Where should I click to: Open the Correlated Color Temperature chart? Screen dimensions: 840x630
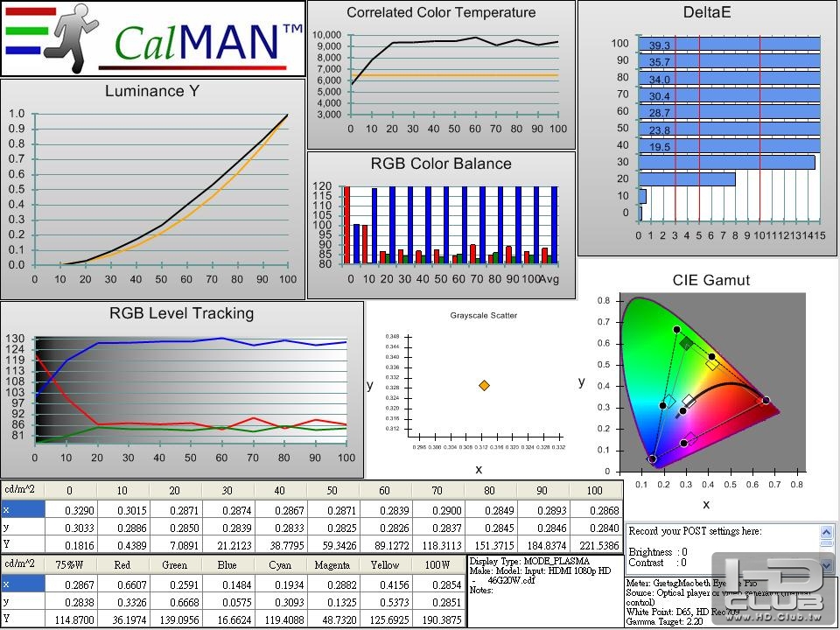(441, 74)
